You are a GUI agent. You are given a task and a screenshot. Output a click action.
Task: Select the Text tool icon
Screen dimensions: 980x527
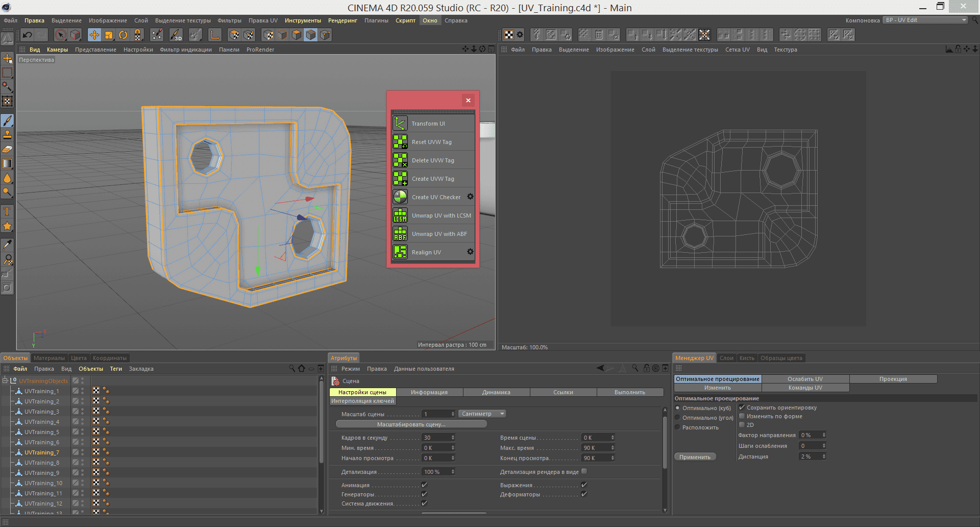pyautogui.click(x=7, y=211)
